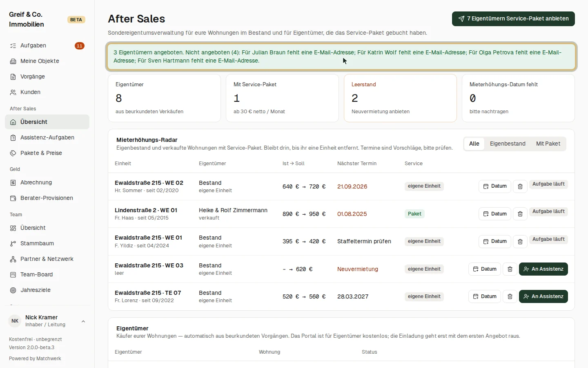Click Datum for Ewaldstraße 215 · WE 03

pos(485,269)
